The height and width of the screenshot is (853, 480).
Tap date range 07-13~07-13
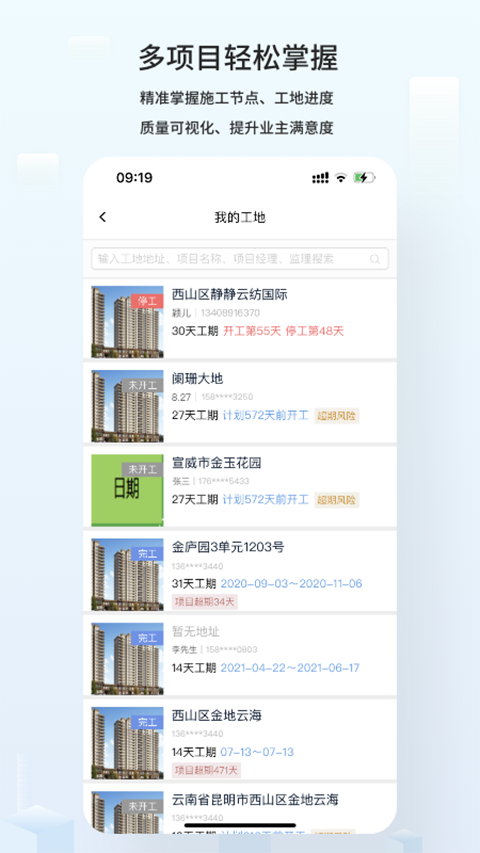pos(257,752)
